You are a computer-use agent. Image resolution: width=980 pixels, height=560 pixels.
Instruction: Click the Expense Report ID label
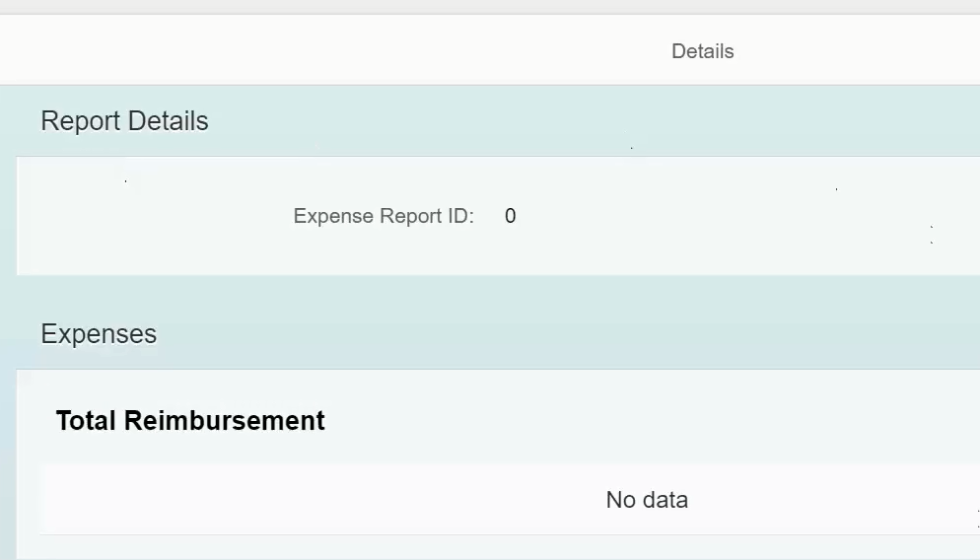coord(384,216)
